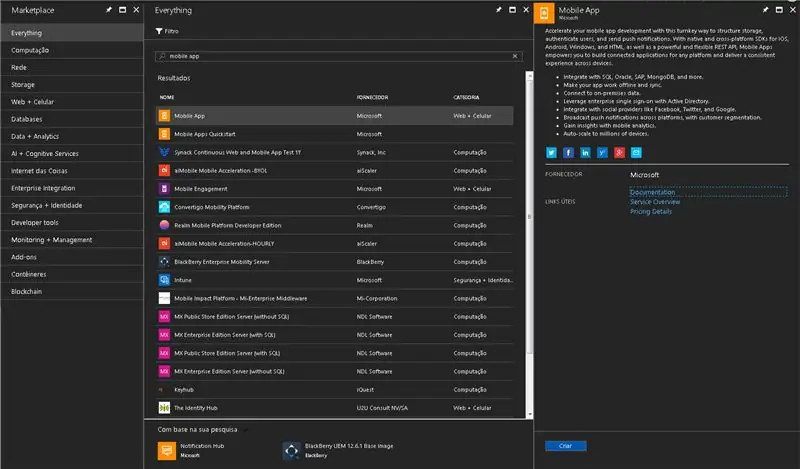Open Internet das Coisas category
The width and height of the screenshot is (800, 469).
72,171
